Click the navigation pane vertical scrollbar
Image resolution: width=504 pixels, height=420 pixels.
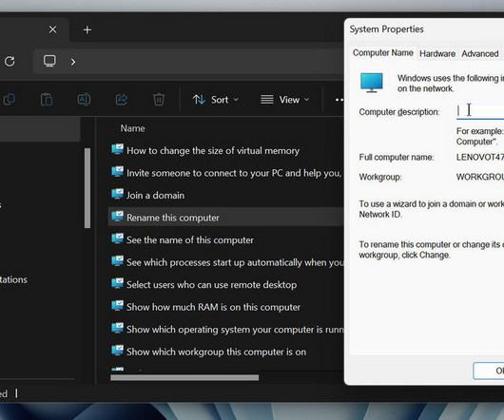point(87,188)
